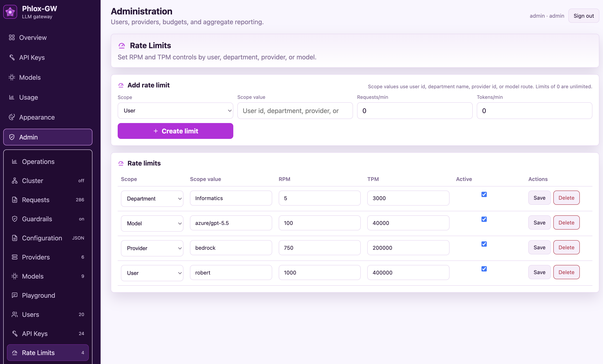Click the shield icon beside Guardrails
Viewport: 603px width, 364px height.
click(x=15, y=219)
